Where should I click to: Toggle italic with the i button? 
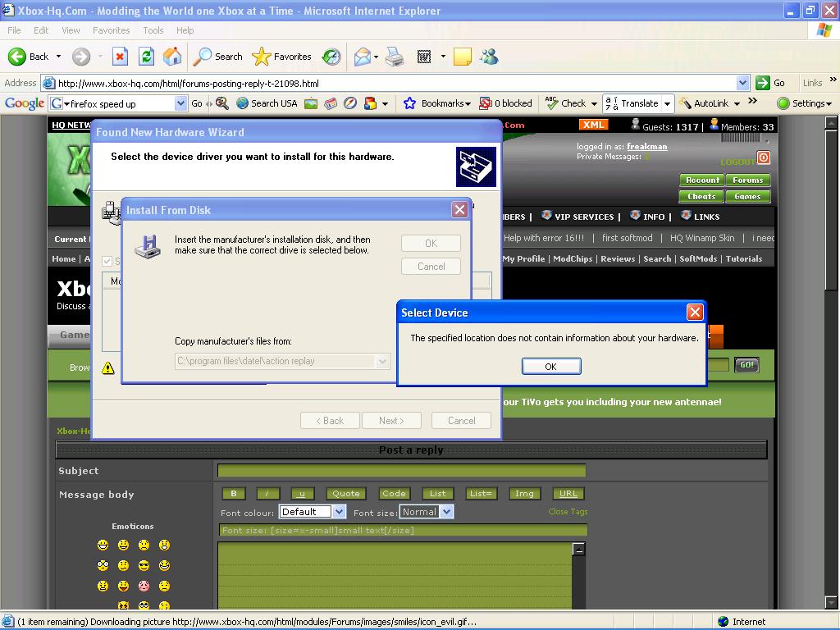click(267, 493)
